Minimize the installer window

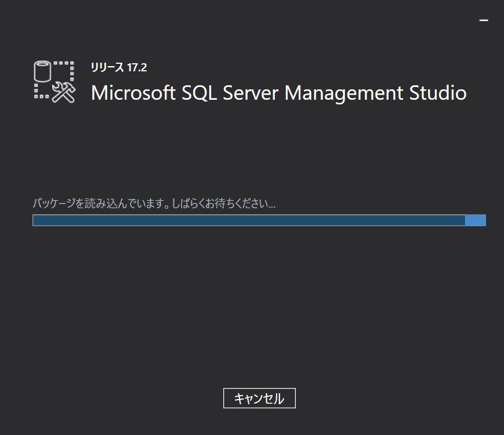coord(484,20)
